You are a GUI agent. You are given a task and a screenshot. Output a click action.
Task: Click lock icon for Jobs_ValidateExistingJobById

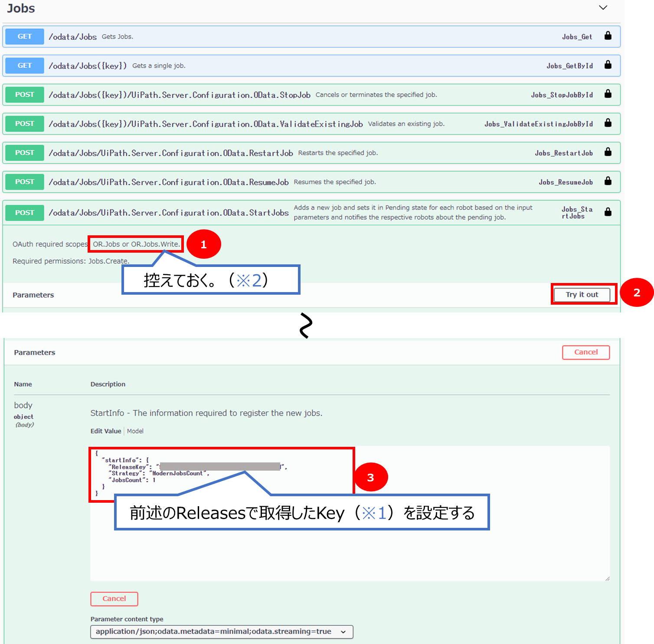(608, 123)
